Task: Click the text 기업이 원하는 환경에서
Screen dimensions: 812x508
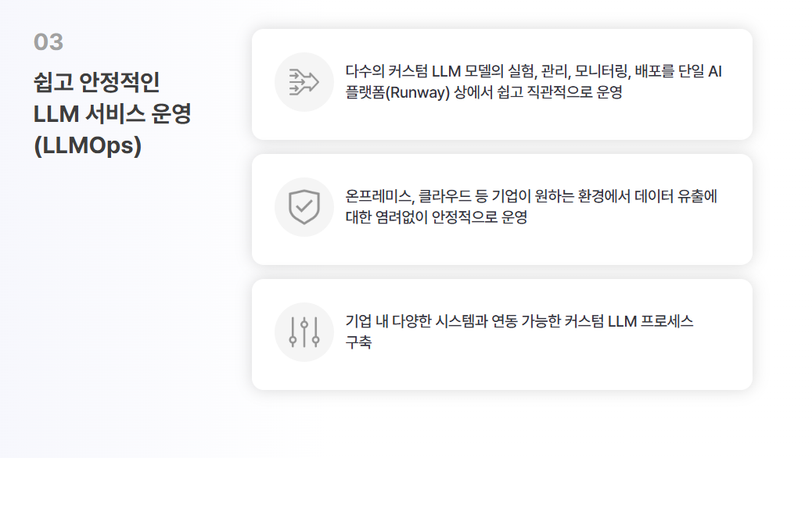Action: pos(560,196)
